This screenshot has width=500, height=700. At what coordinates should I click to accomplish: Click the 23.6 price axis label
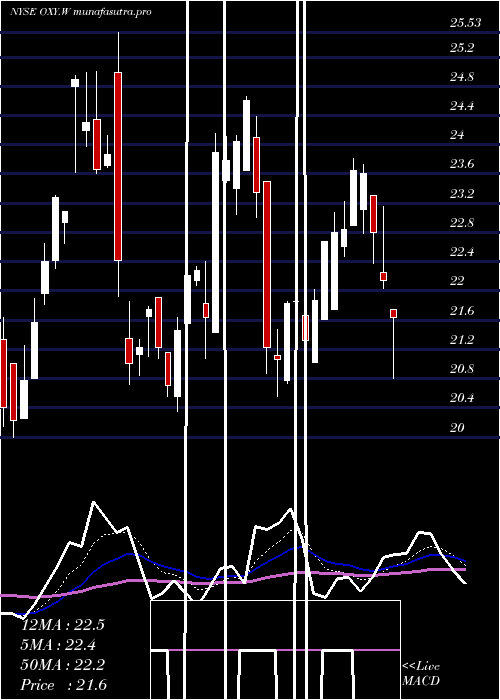pyautogui.click(x=462, y=165)
